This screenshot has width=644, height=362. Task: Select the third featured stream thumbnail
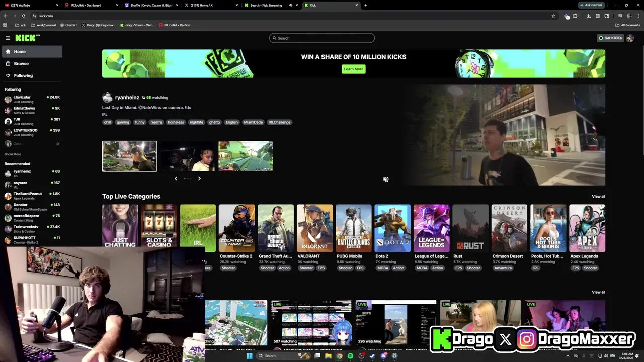click(246, 156)
